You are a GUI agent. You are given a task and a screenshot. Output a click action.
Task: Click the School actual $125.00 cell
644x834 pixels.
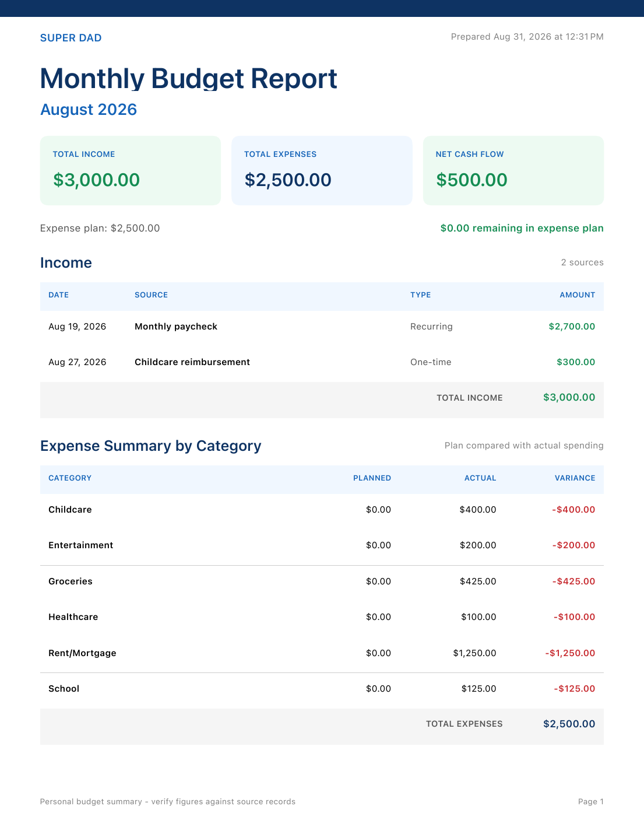click(478, 689)
